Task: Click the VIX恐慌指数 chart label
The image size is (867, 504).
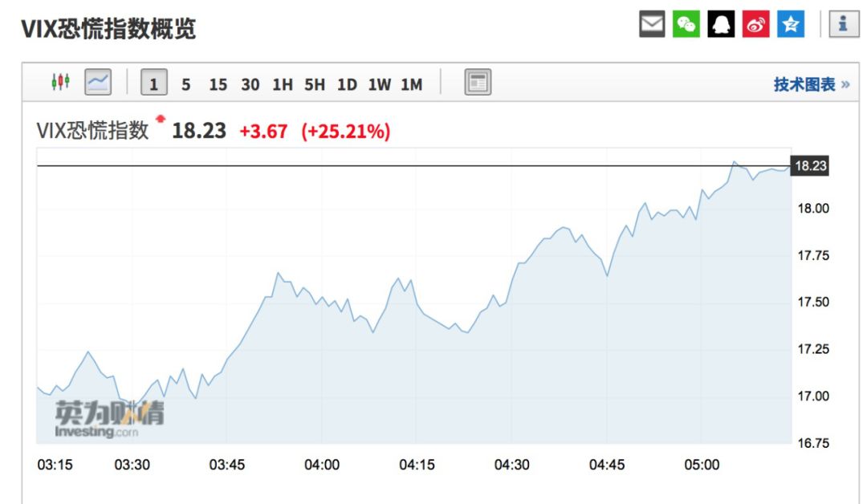Action: [92, 131]
